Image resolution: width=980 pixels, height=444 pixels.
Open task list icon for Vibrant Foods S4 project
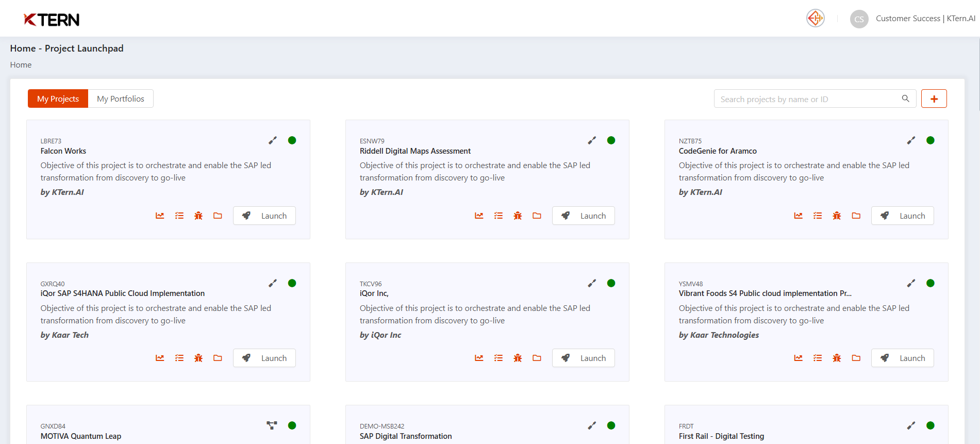[x=818, y=358]
